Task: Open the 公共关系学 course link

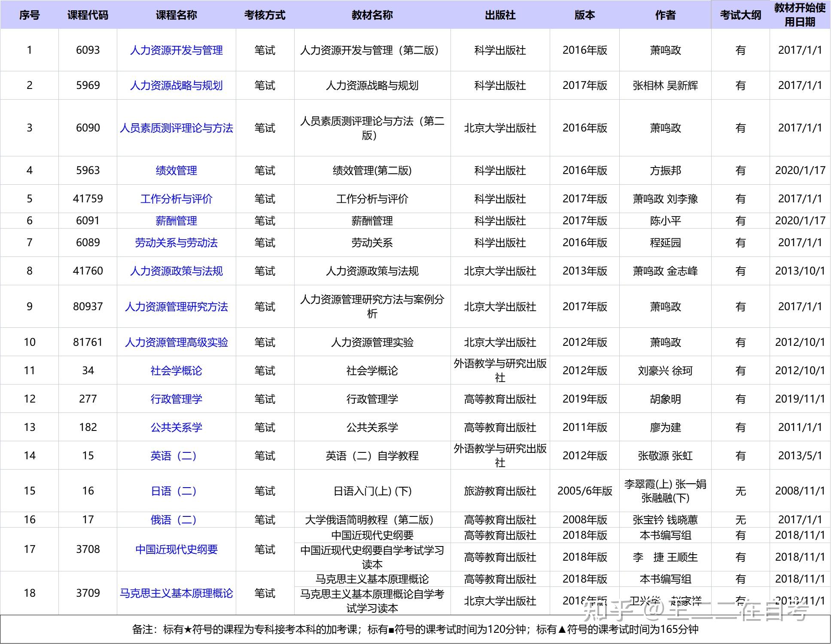Action: (176, 427)
